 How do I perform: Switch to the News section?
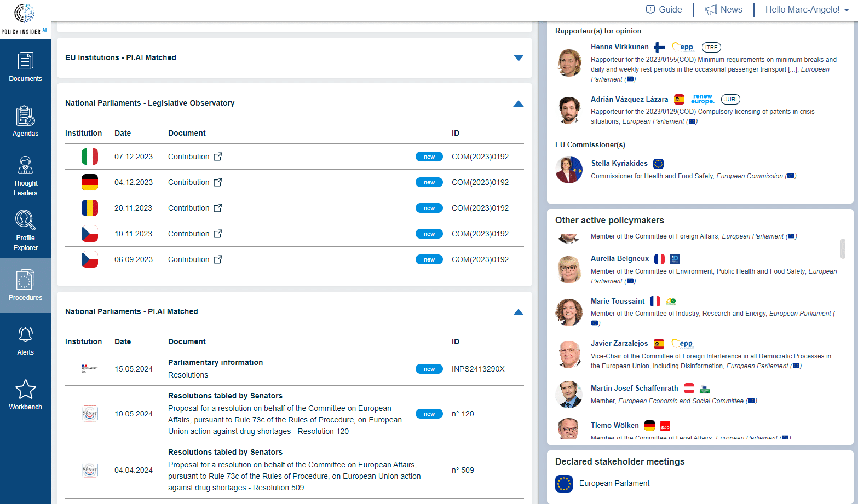coord(724,9)
